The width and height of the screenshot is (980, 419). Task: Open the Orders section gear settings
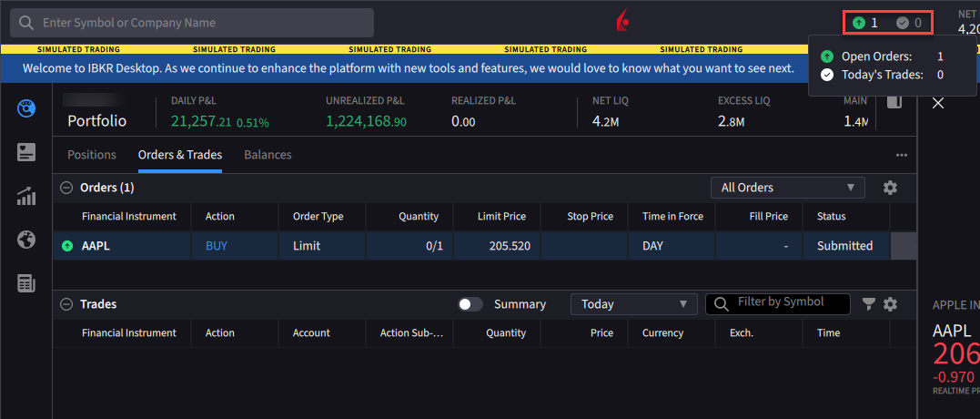tap(890, 188)
